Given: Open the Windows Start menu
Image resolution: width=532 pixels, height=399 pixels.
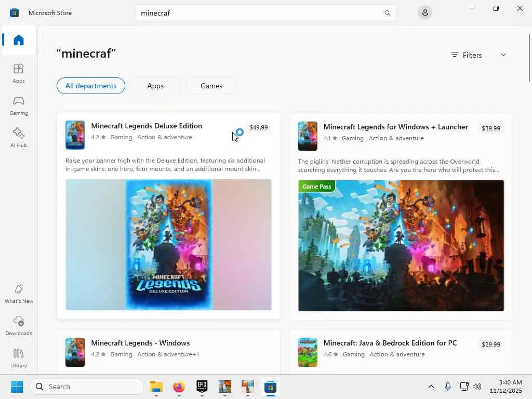Looking at the screenshot, I should [17, 387].
